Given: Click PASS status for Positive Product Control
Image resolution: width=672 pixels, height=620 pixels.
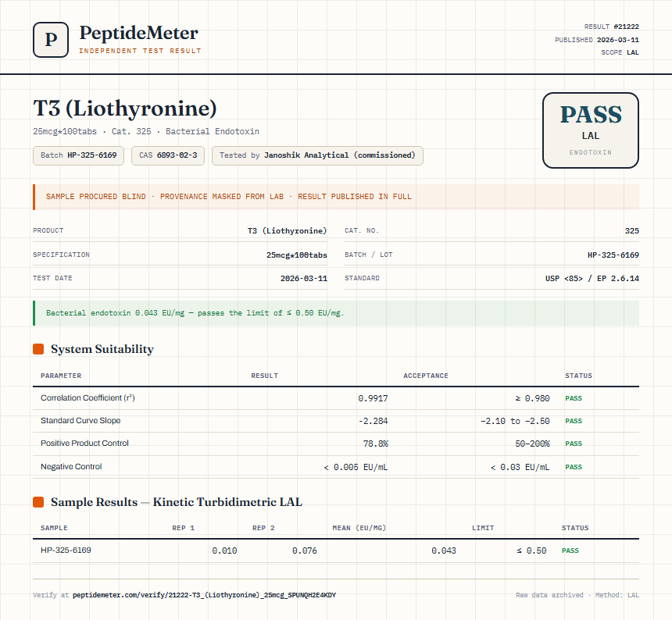Looking at the screenshot, I should (574, 444).
